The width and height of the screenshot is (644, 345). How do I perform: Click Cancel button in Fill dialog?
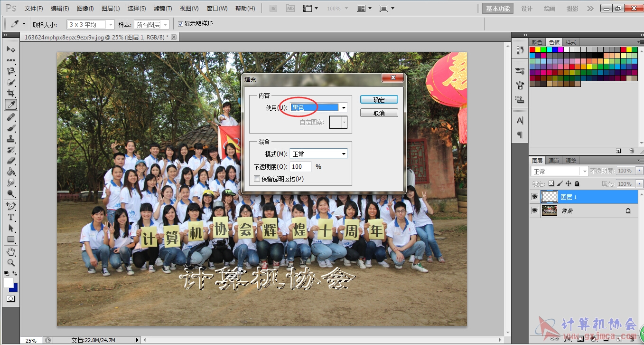click(379, 113)
